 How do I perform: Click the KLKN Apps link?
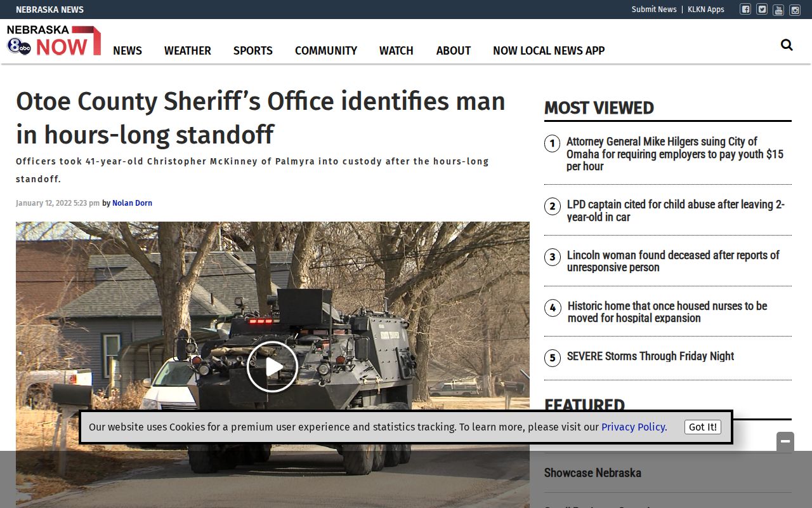(706, 10)
